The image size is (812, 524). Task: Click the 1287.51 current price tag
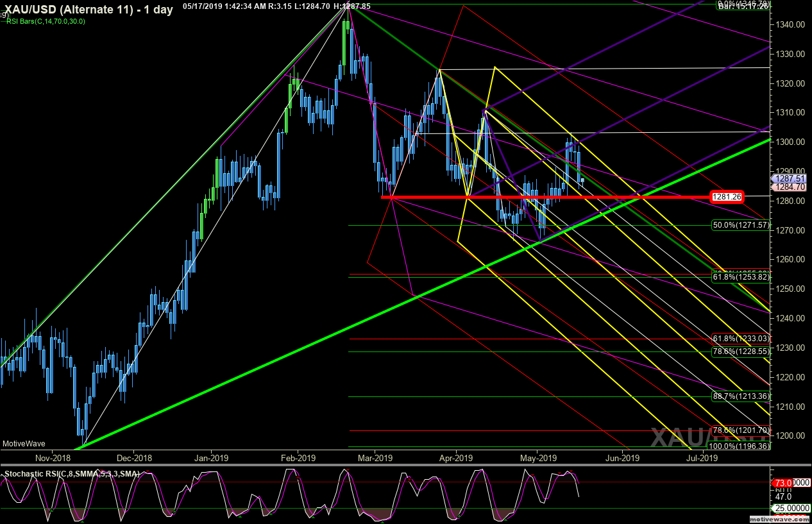tap(790, 179)
